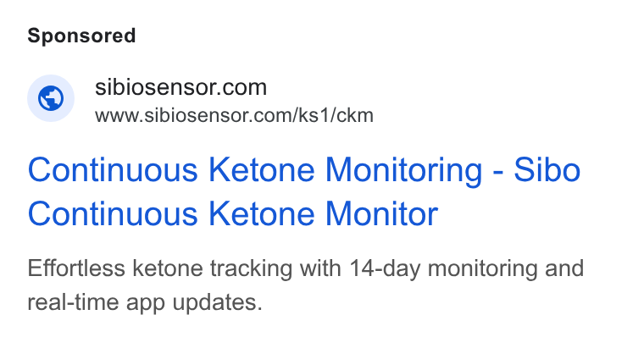Click the 'Sponsored' label
The height and width of the screenshot is (337, 644).
click(81, 36)
